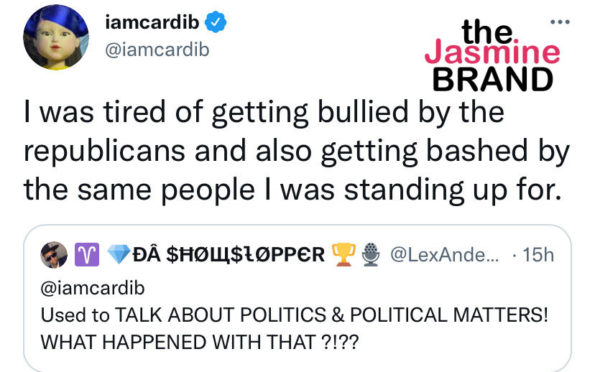The image size is (595, 372).
Task: Click the iamcardib display name
Action: (152, 22)
